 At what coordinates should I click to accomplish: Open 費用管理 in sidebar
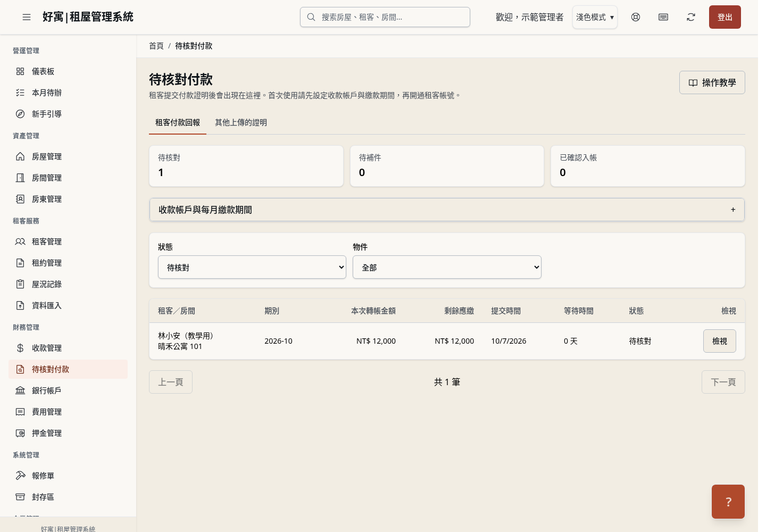68,412
